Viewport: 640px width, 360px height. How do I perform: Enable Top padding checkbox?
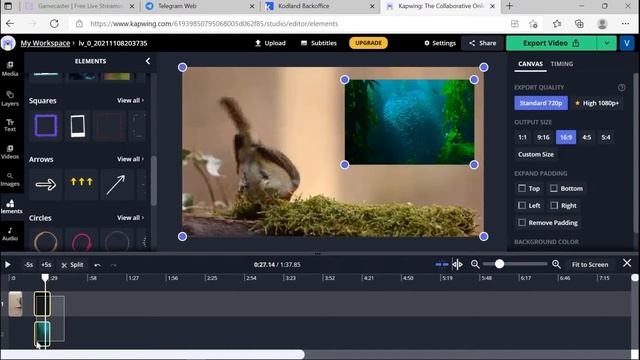[x=522, y=188]
